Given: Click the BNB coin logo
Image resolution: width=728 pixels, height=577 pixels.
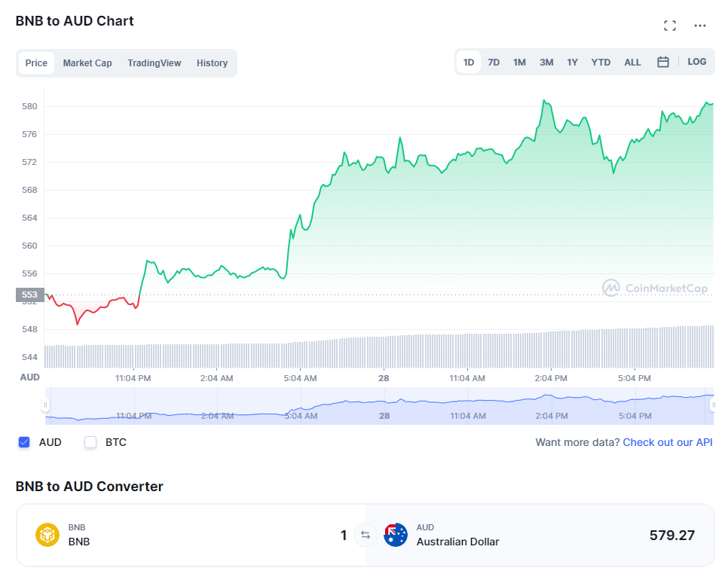Looking at the screenshot, I should coord(47,535).
